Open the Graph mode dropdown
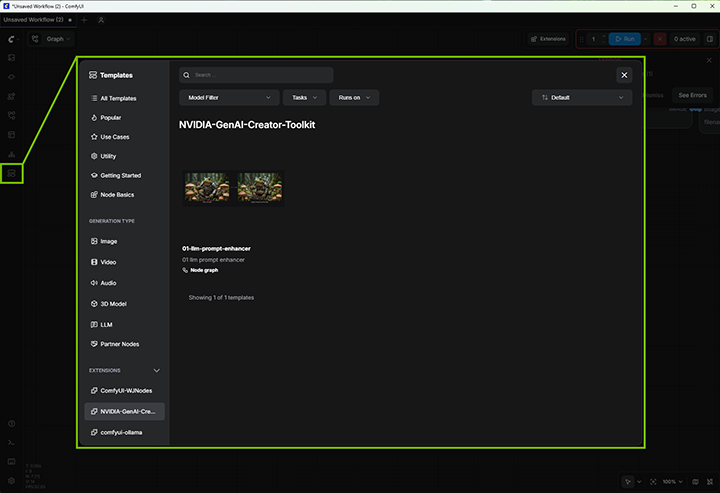 [58, 39]
